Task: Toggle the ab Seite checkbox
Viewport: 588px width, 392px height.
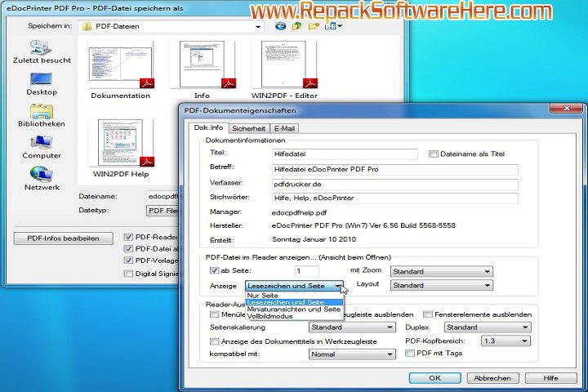Action: click(214, 270)
